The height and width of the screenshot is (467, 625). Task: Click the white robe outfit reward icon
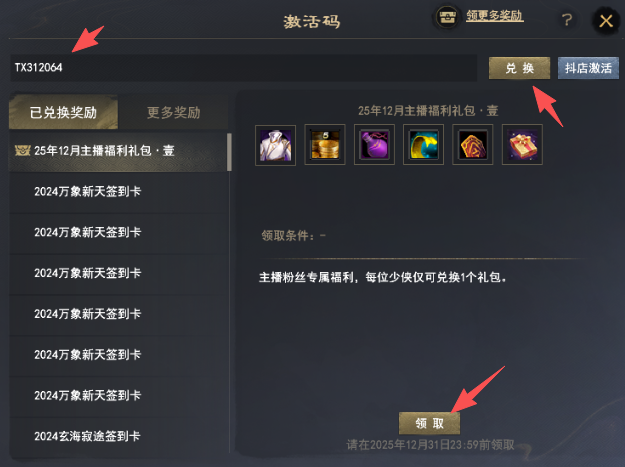point(275,145)
